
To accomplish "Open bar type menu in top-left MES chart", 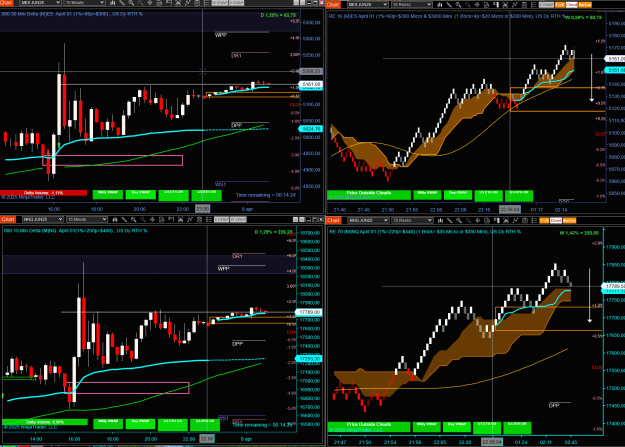I will 112,3.
